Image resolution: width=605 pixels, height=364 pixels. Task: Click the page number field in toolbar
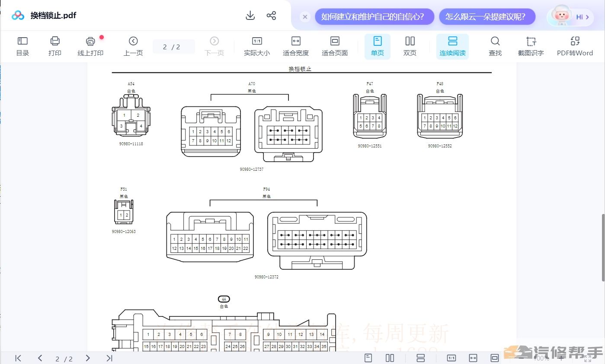click(x=173, y=47)
